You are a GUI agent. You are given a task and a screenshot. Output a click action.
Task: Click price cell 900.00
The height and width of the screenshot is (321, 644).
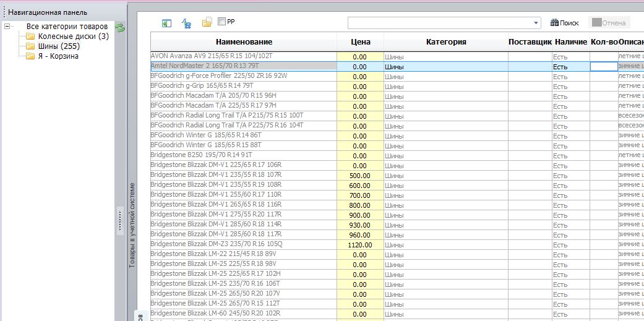(360, 215)
